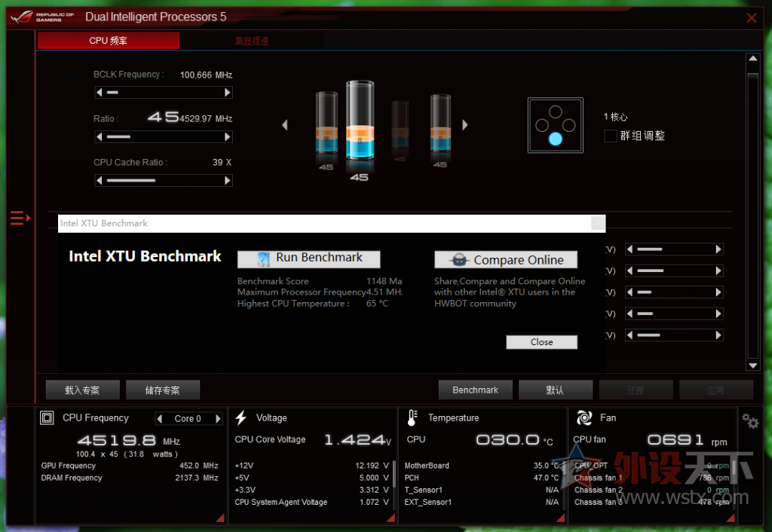
Task: Expand Fan panel via red corner triangle
Action: click(x=730, y=518)
